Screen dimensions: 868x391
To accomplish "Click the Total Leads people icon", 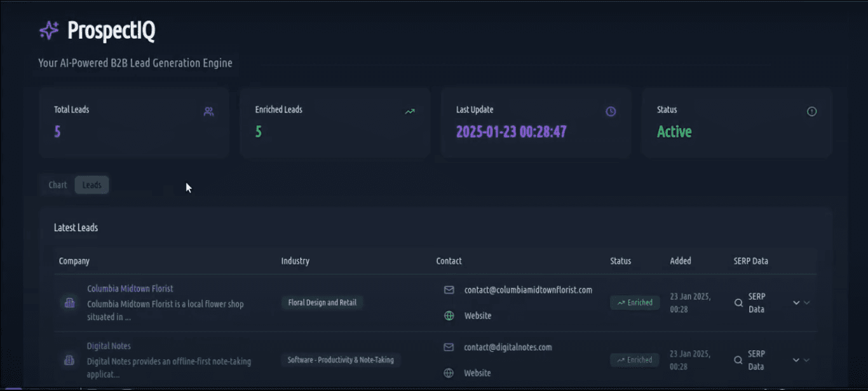I will tap(208, 112).
